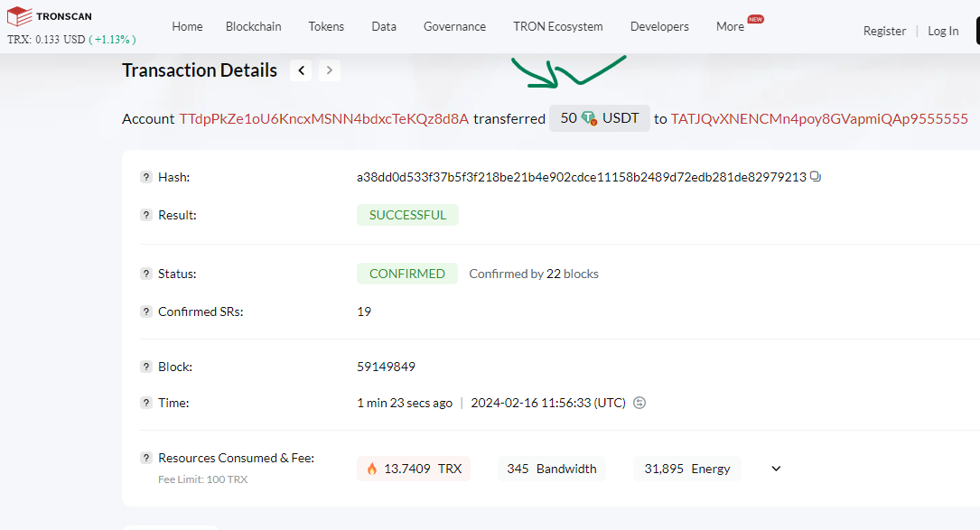Click the help icon beside Status
This screenshot has width=980, height=530.
pyautogui.click(x=146, y=274)
